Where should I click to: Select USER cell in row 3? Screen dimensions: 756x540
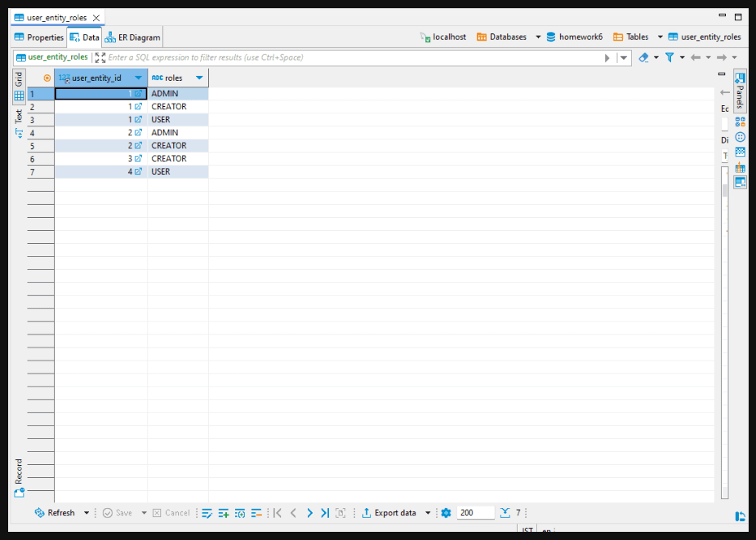[x=178, y=119]
